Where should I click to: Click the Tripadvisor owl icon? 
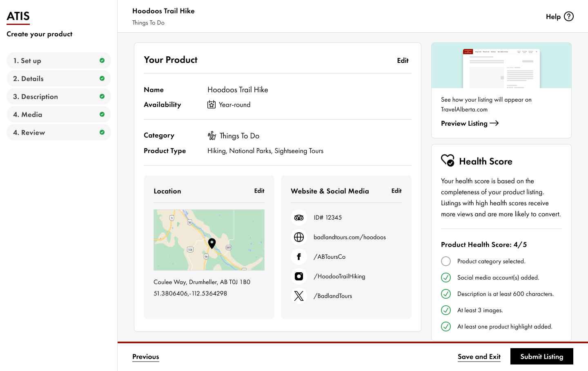(299, 218)
